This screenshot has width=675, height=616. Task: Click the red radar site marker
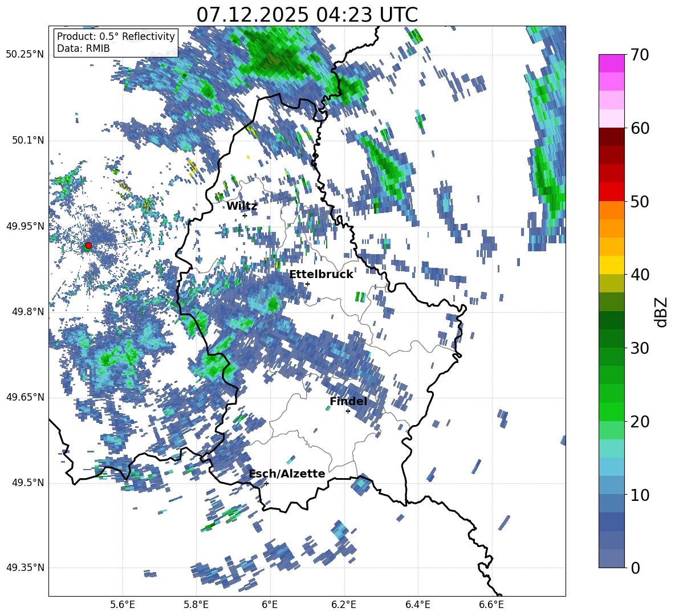click(88, 246)
